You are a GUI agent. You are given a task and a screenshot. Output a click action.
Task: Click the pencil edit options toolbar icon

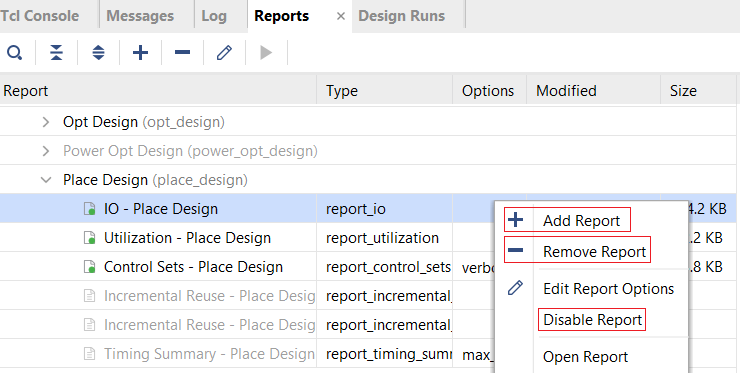coord(224,52)
